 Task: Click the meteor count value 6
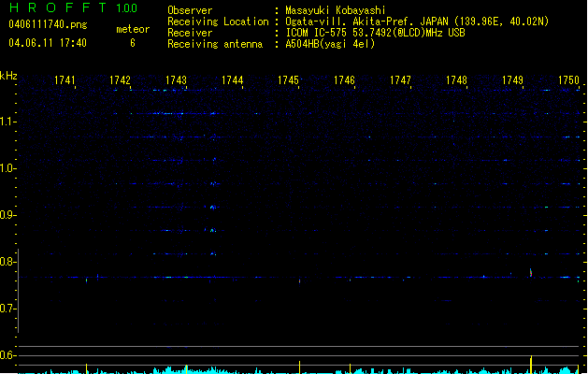pyautogui.click(x=133, y=43)
